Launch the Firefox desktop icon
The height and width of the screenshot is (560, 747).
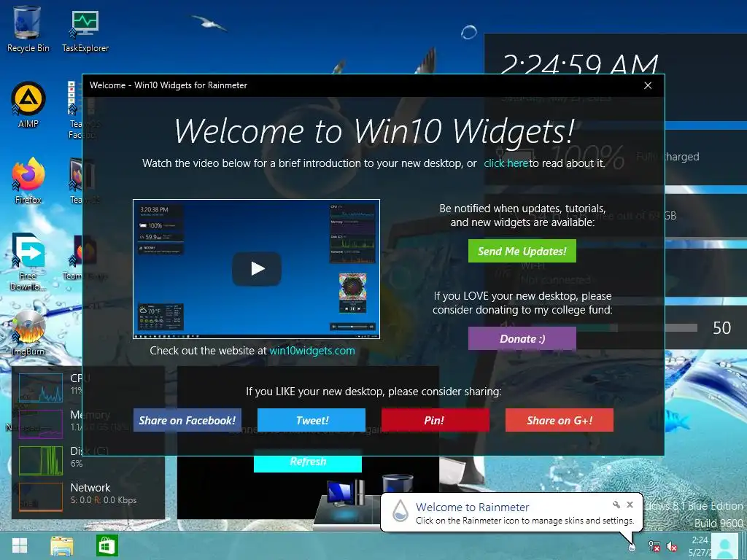pyautogui.click(x=28, y=181)
